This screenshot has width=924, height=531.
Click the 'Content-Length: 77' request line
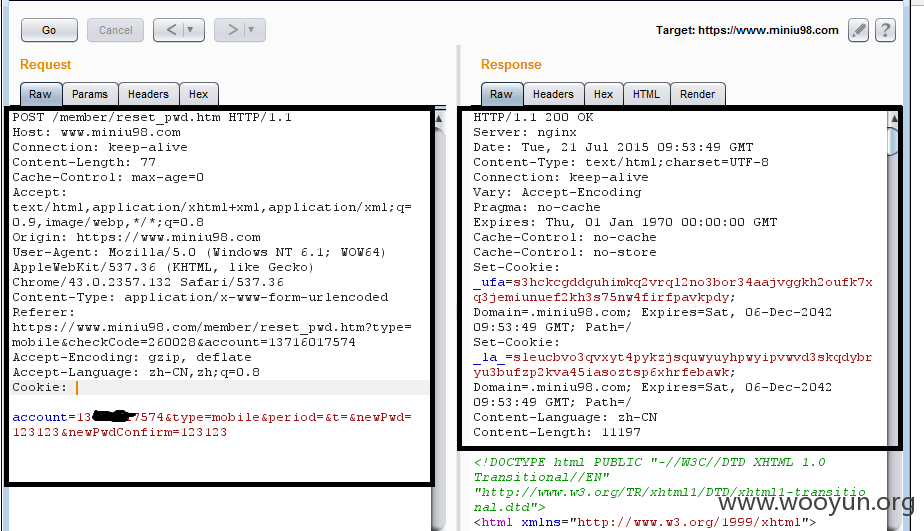pyautogui.click(x=84, y=163)
